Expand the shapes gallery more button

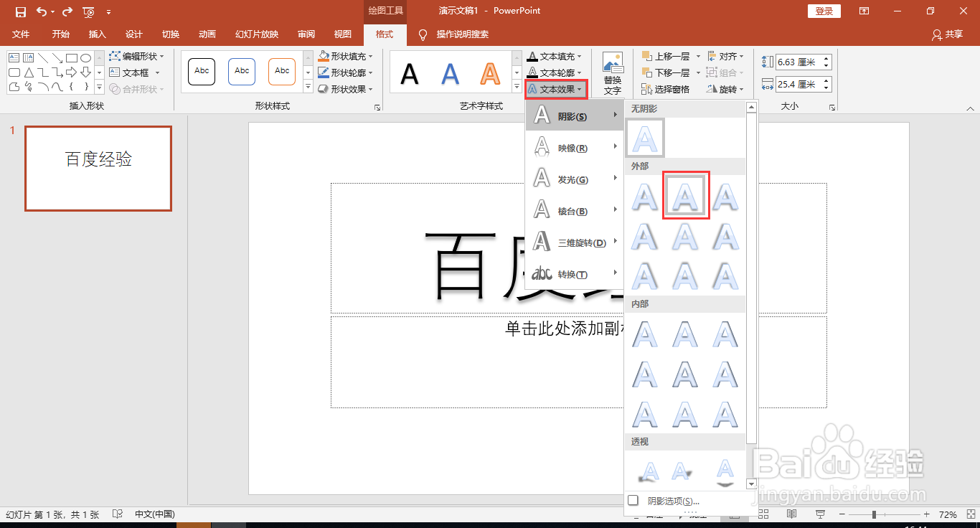pos(99,88)
